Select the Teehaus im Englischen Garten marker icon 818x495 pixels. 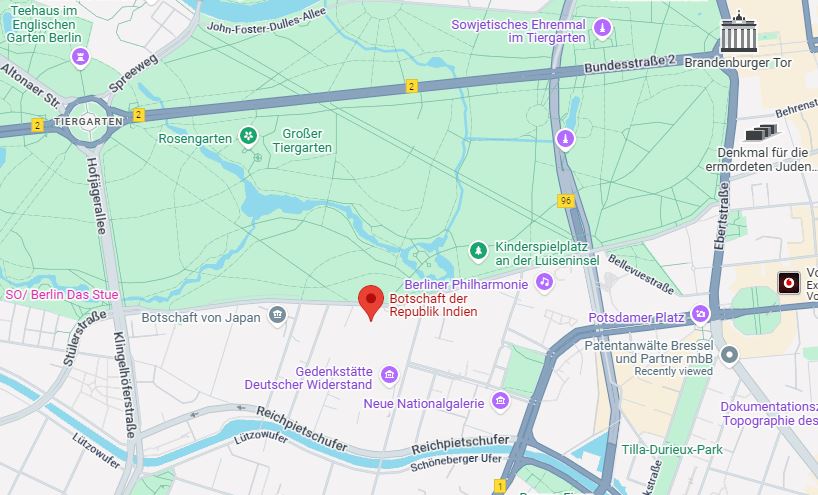pos(80,56)
